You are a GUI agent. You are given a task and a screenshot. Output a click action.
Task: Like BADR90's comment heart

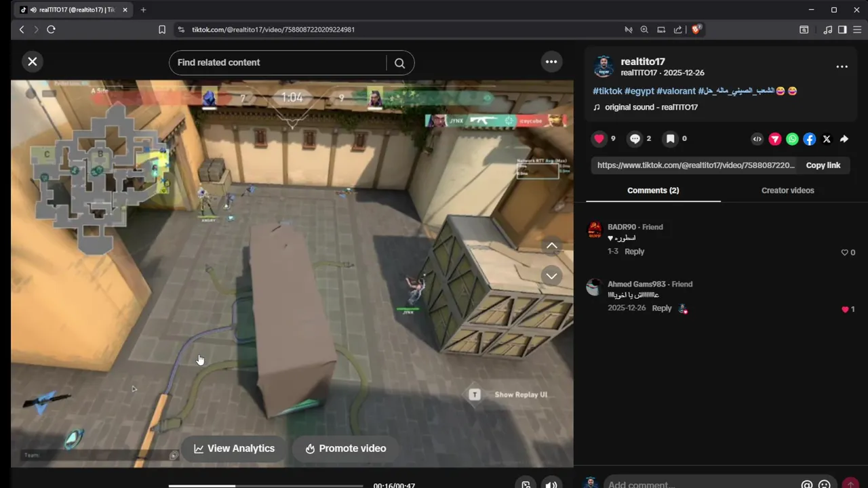point(845,252)
